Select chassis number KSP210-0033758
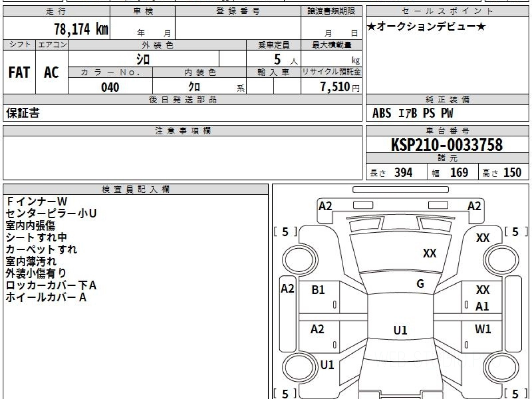The width and height of the screenshot is (532, 399). [447, 145]
